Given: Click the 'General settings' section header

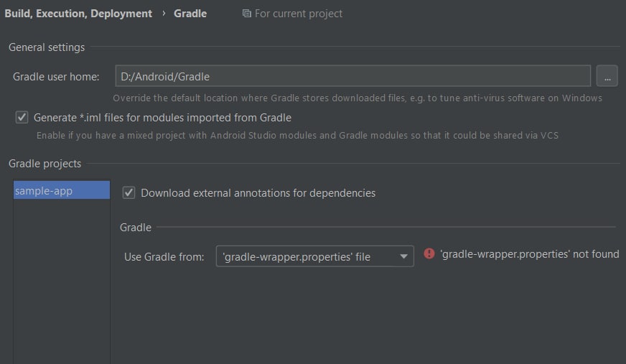Looking at the screenshot, I should click(47, 47).
